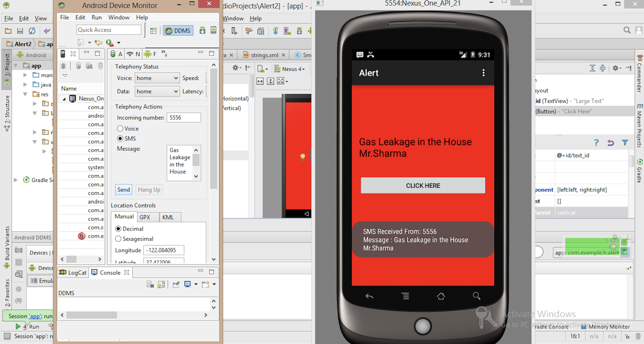Click the Incoming number input field
This screenshot has width=644, height=344.
point(184,118)
